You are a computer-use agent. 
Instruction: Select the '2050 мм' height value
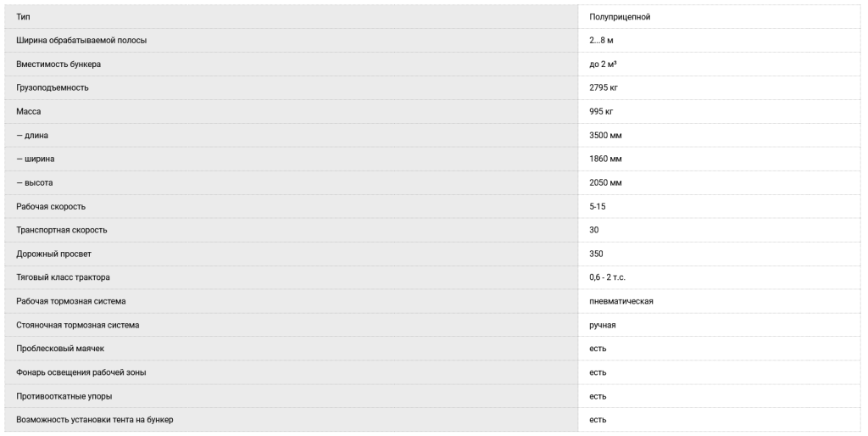606,183
